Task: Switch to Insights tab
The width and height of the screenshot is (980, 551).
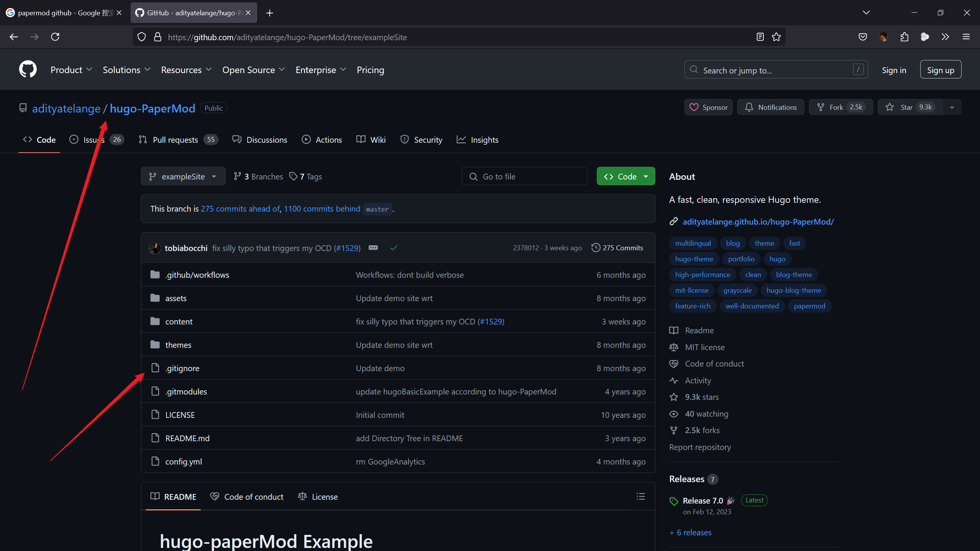Action: (477, 140)
